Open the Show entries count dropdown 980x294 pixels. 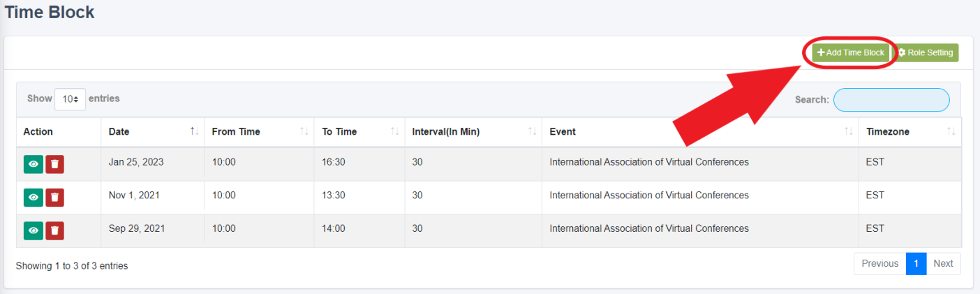coord(70,99)
